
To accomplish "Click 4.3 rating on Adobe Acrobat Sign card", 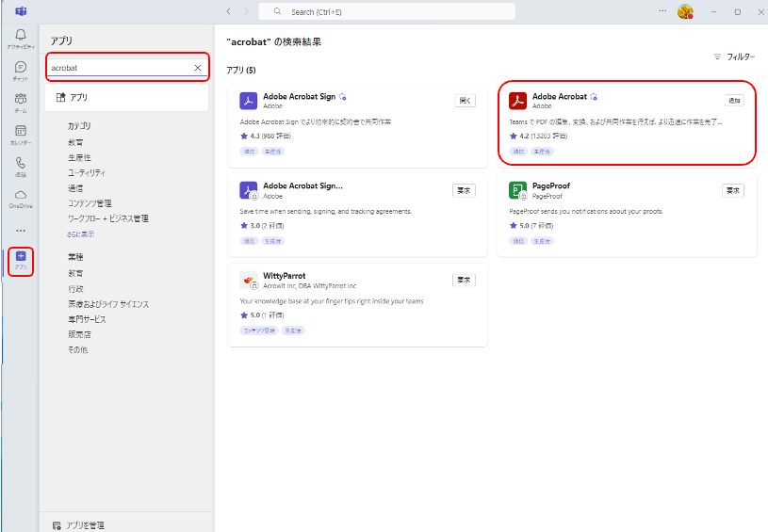I will click(x=266, y=136).
